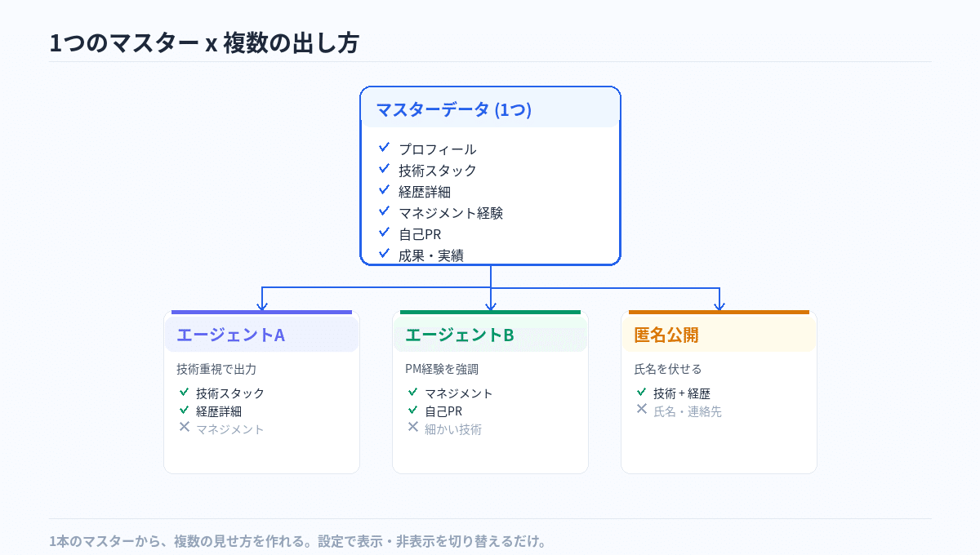Click the arrowhead pointing to エージェントA card
Screen dimensions: 980x555
pos(262,306)
